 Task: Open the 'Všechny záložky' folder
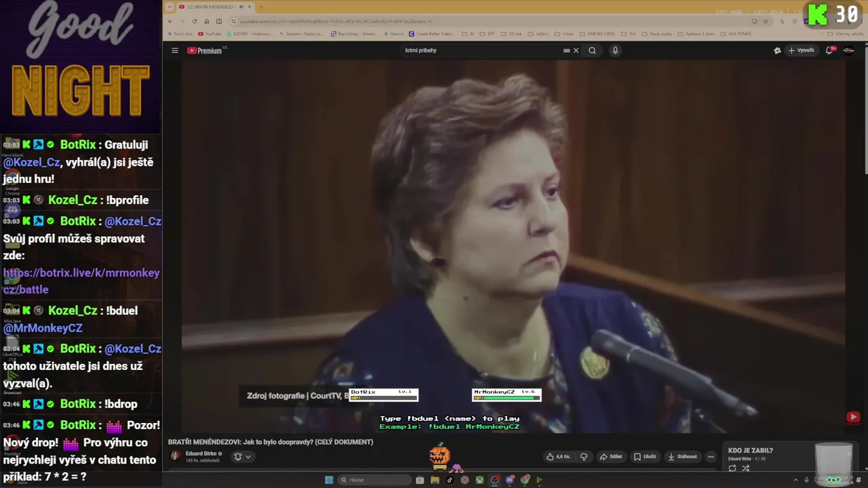click(x=845, y=34)
